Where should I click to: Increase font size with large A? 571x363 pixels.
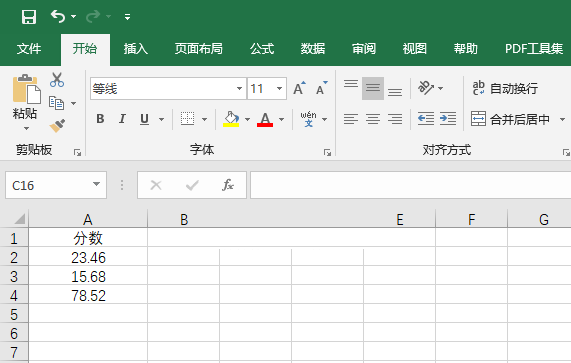299,88
